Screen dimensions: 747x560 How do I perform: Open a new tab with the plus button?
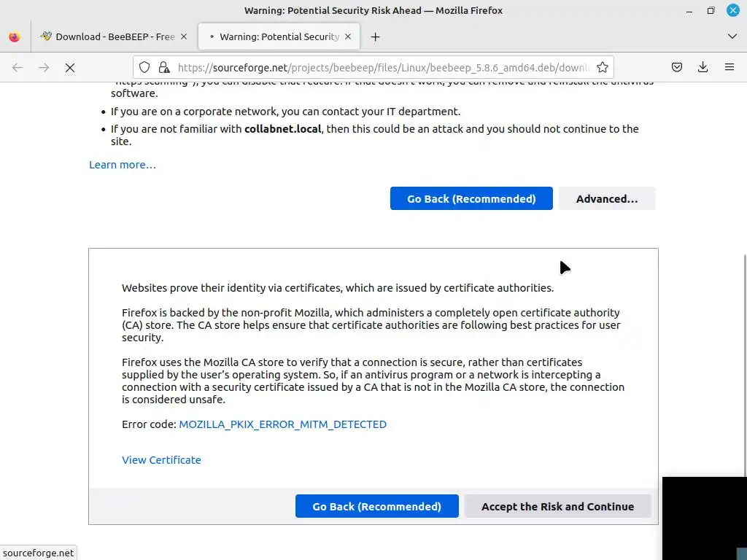pos(376,36)
